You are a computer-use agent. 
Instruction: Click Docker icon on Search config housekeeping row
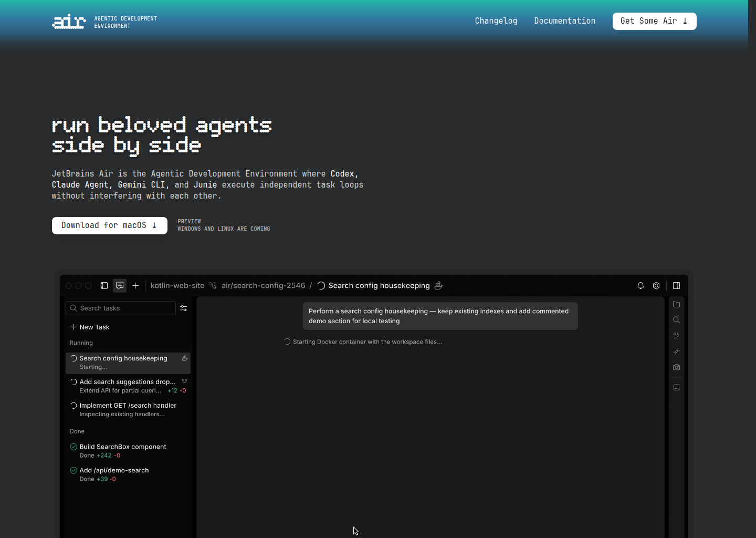[x=185, y=358]
